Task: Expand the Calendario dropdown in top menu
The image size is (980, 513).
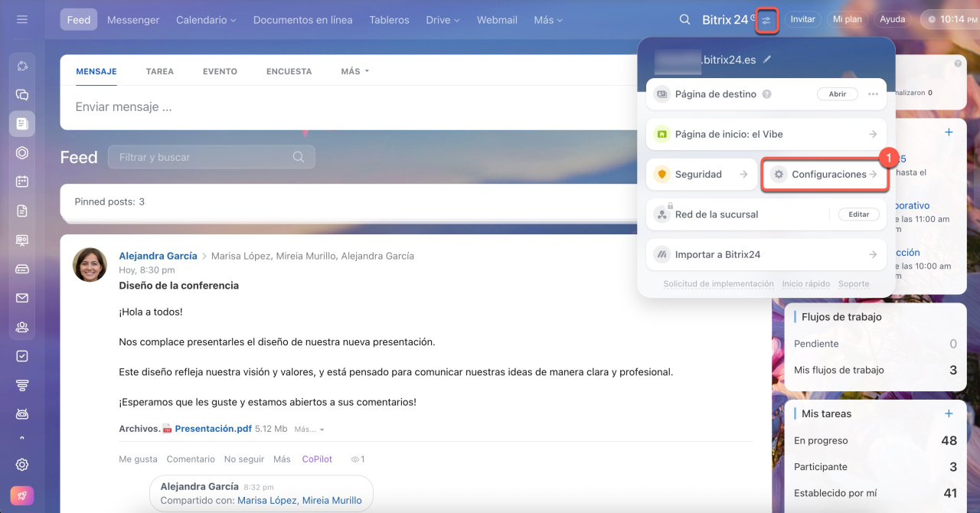Action: pyautogui.click(x=206, y=20)
